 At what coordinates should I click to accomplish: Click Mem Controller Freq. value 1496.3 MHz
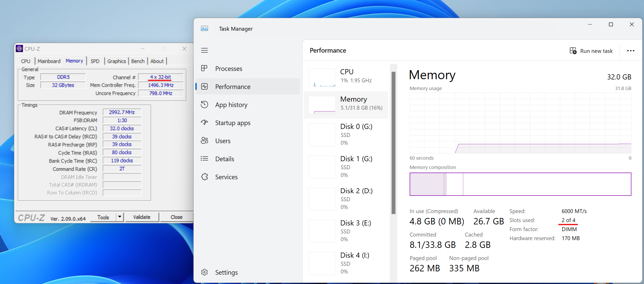point(161,85)
